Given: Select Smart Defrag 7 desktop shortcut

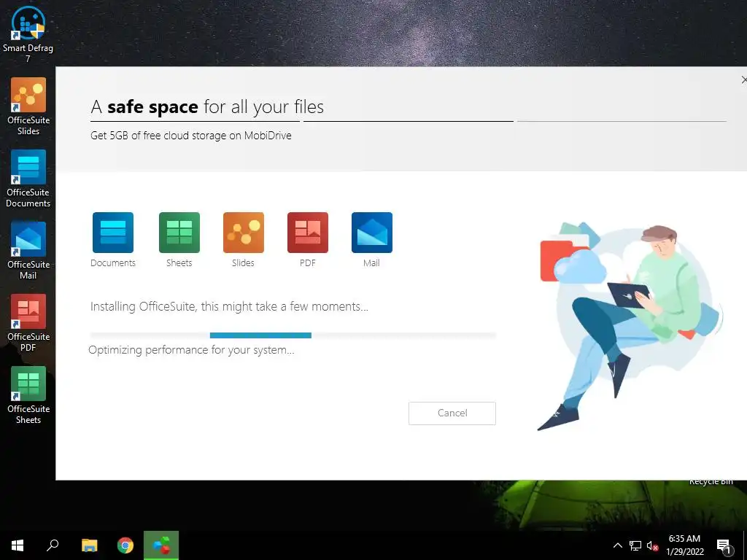Looking at the screenshot, I should (x=28, y=34).
